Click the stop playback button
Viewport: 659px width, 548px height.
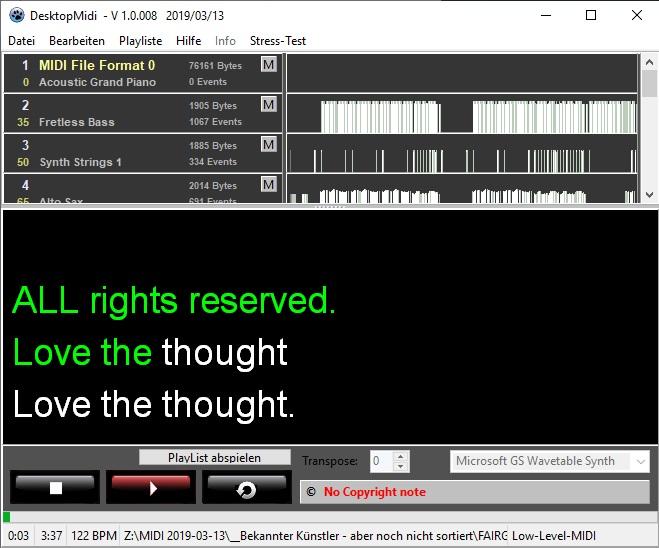click(55, 487)
